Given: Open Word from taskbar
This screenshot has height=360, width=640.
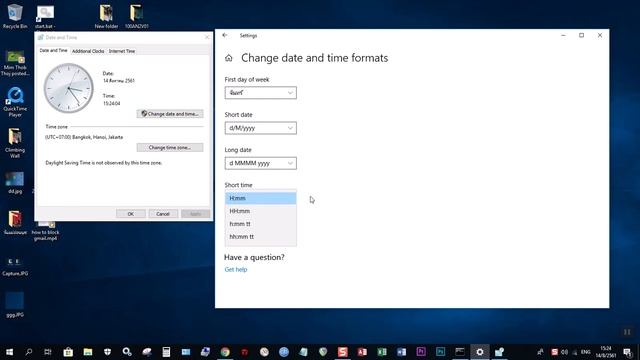Looking at the screenshot, I should click(401, 352).
